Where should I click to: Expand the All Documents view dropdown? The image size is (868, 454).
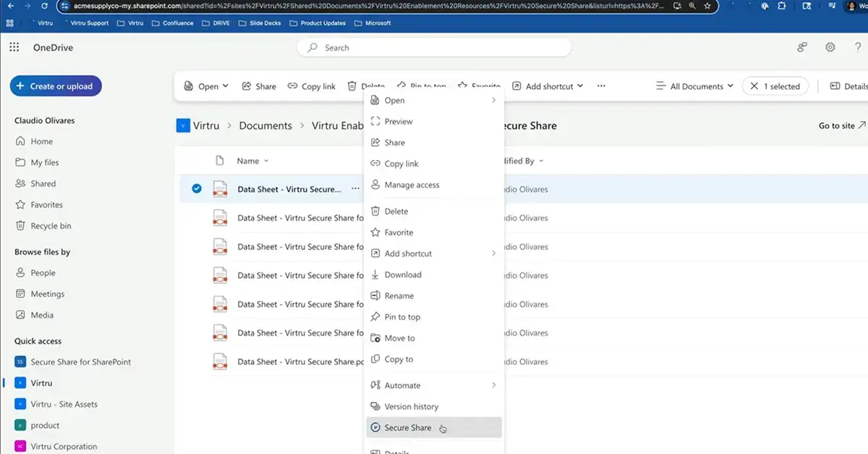point(694,86)
